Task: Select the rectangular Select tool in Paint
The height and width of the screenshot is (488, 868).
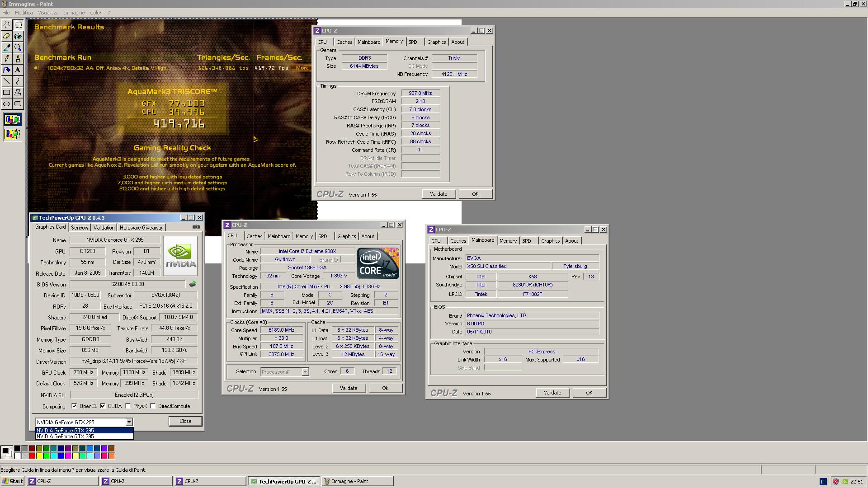Action: 18,25
